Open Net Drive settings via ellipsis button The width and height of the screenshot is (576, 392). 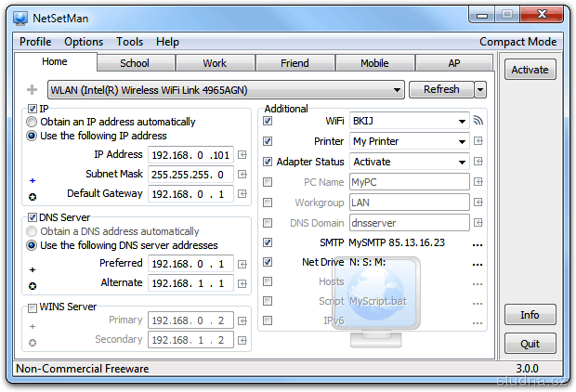pos(478,265)
